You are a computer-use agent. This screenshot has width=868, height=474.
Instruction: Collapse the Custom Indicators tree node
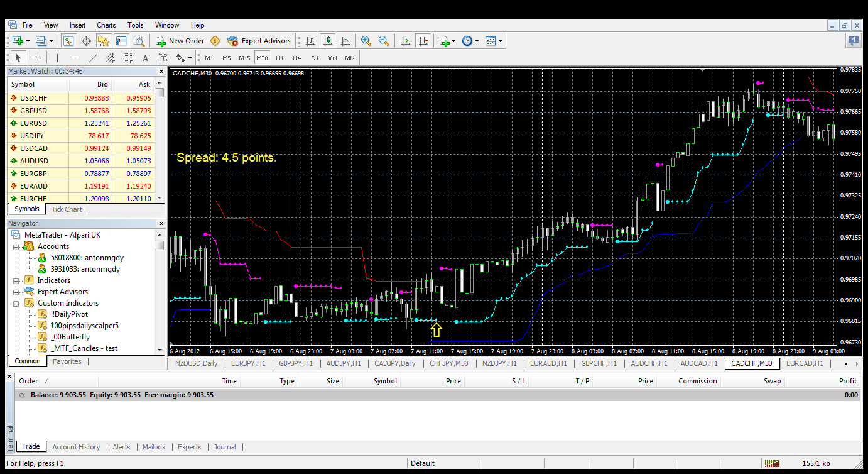pos(16,303)
